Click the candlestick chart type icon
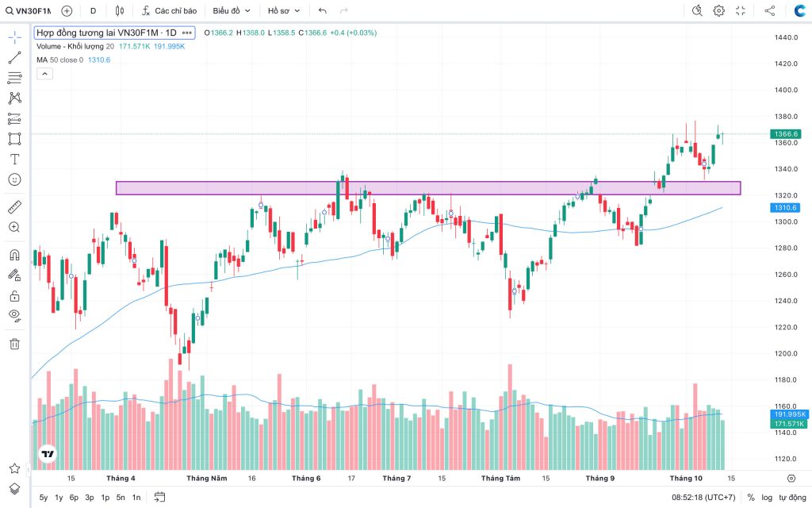 click(x=120, y=11)
